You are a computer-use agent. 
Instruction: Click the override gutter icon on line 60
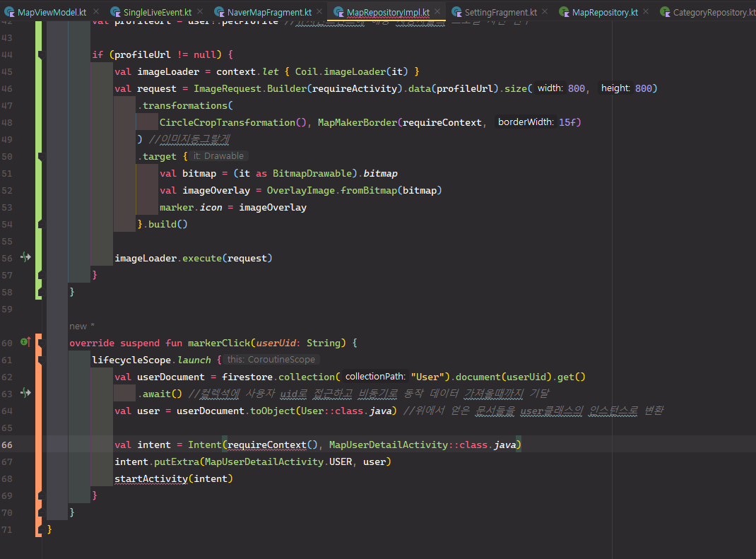25,342
